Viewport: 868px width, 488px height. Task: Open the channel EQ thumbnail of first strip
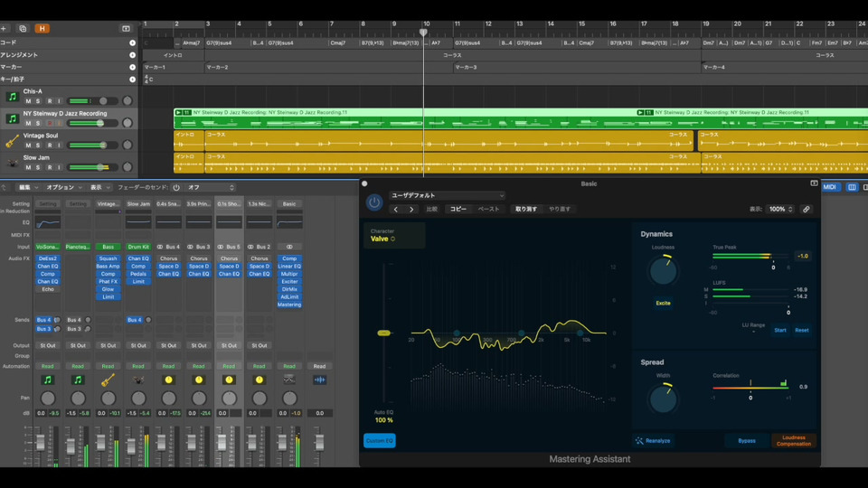tap(48, 223)
